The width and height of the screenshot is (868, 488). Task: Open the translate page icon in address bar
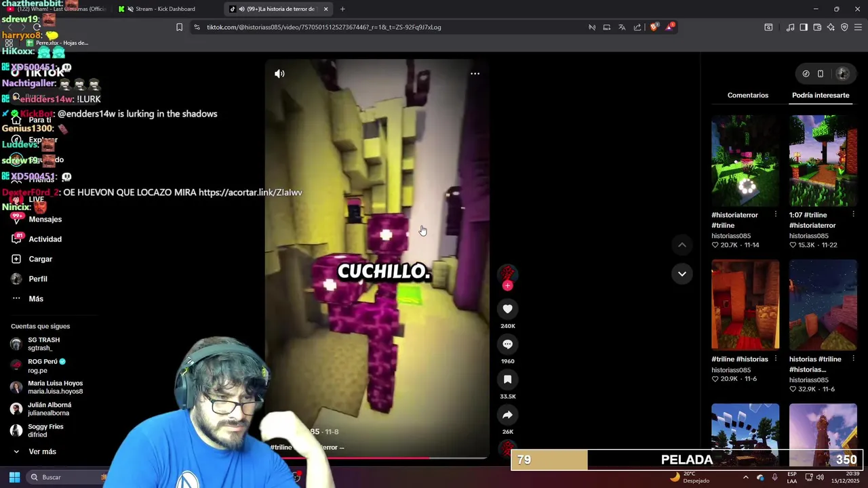(x=622, y=27)
